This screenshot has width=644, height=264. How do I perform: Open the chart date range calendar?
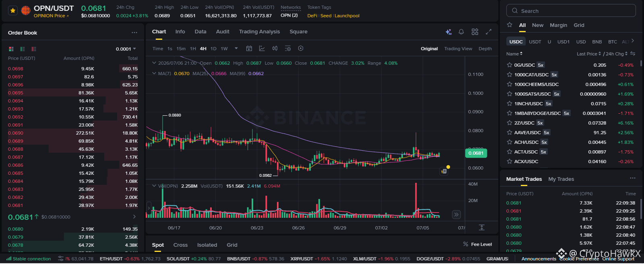pyautogui.click(x=249, y=49)
